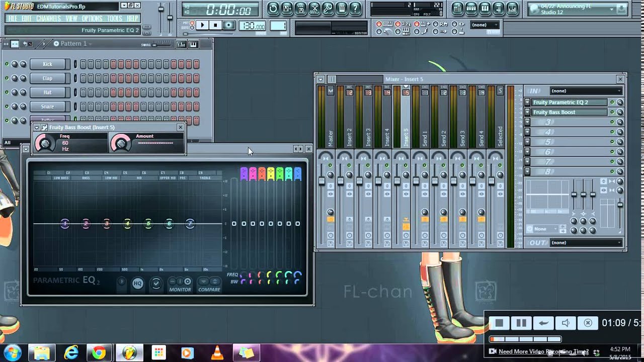Open graph editor in channel rack

(x=182, y=44)
